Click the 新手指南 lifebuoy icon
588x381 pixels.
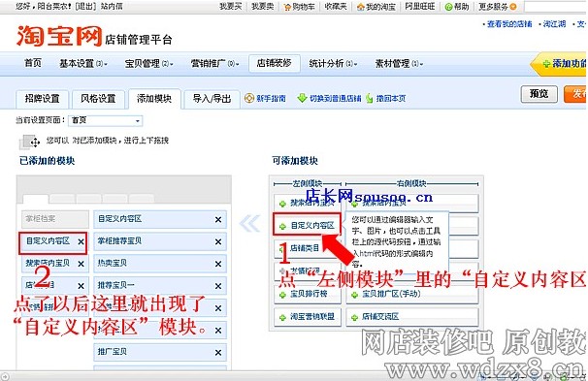[x=249, y=98]
